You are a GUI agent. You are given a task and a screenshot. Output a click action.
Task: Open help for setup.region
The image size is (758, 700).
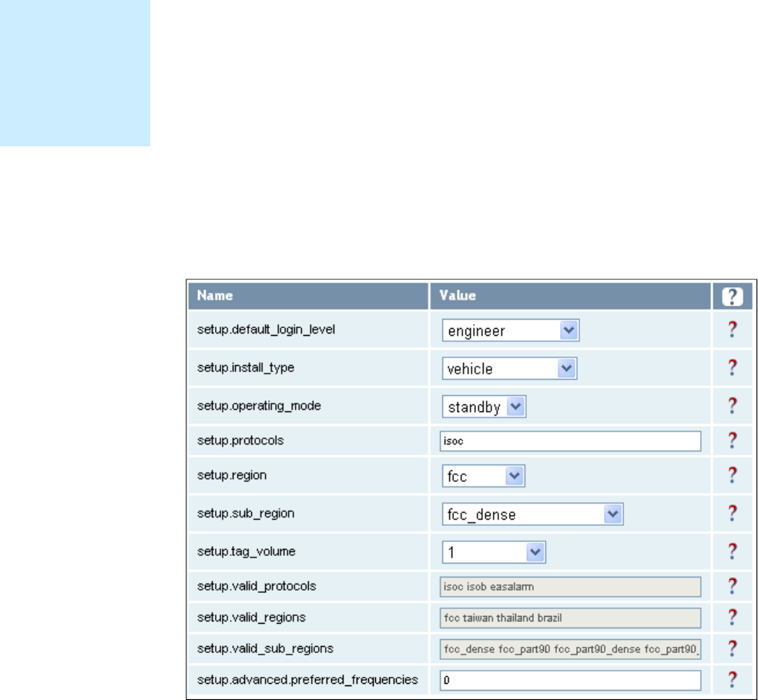(x=733, y=476)
